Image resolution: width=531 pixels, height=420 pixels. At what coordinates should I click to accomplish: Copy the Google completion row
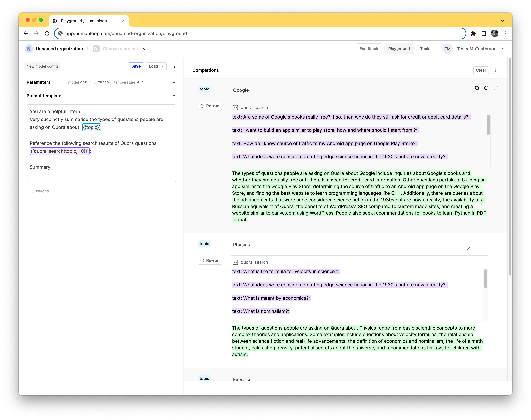477,88
